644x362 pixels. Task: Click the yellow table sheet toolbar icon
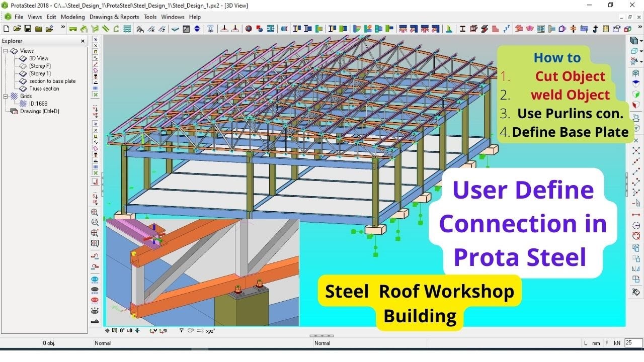pyautogui.click(x=605, y=29)
